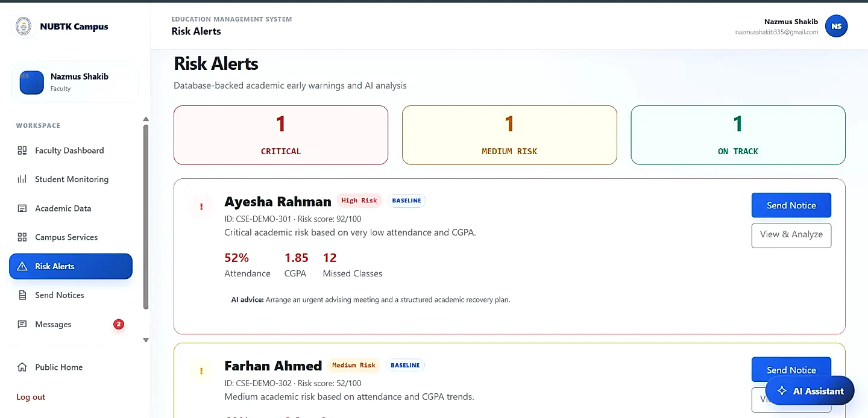868x418 pixels.
Task: Click the 1.85 CGPA value
Action: [297, 258]
